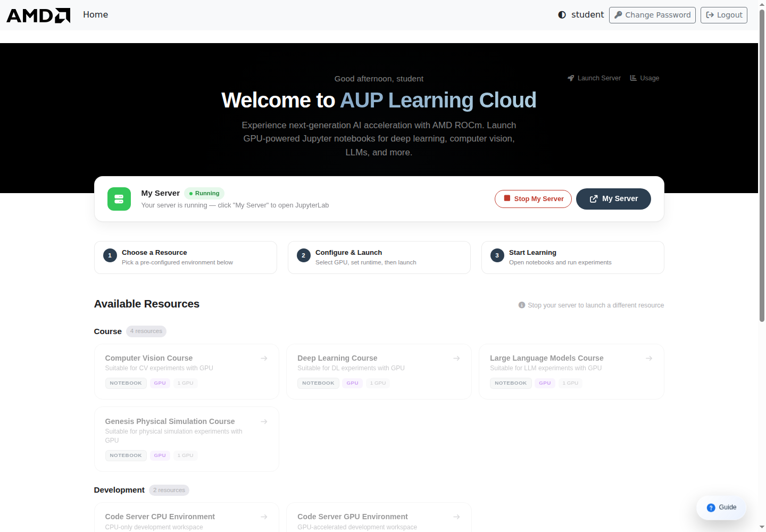
Task: Stop the server with Stop My Server
Action: tap(533, 199)
